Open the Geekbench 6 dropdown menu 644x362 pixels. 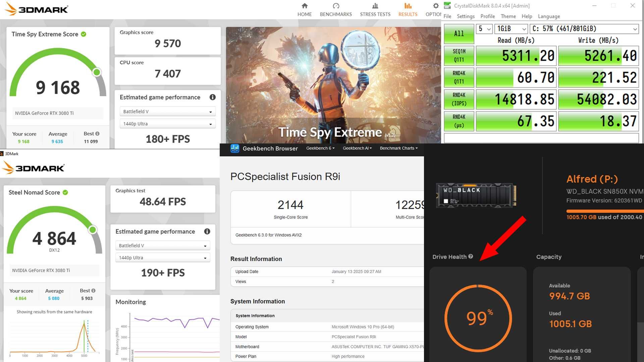point(320,148)
